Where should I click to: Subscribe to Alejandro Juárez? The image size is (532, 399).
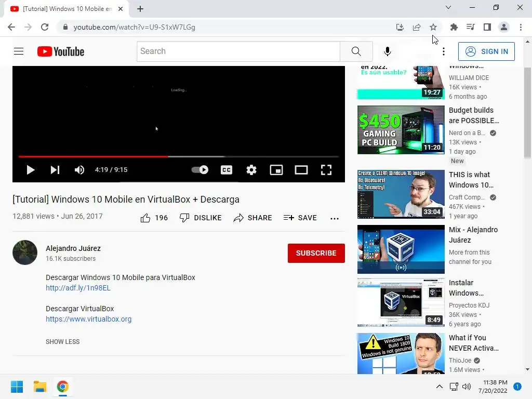316,253
